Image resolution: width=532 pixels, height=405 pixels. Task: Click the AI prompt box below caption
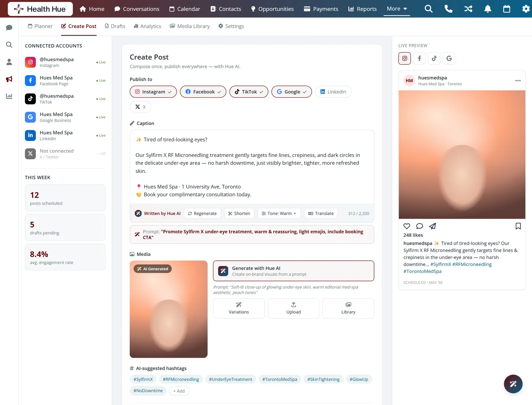(x=252, y=234)
